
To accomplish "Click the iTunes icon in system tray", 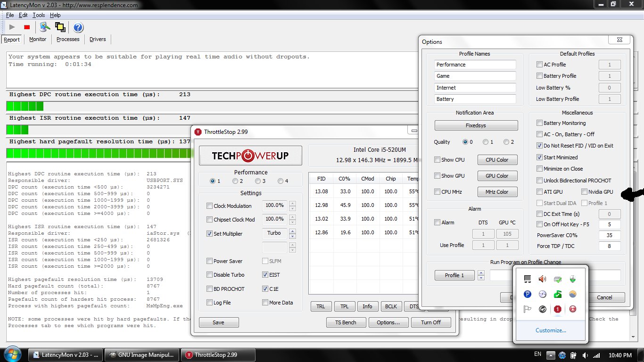I will (x=562, y=355).
